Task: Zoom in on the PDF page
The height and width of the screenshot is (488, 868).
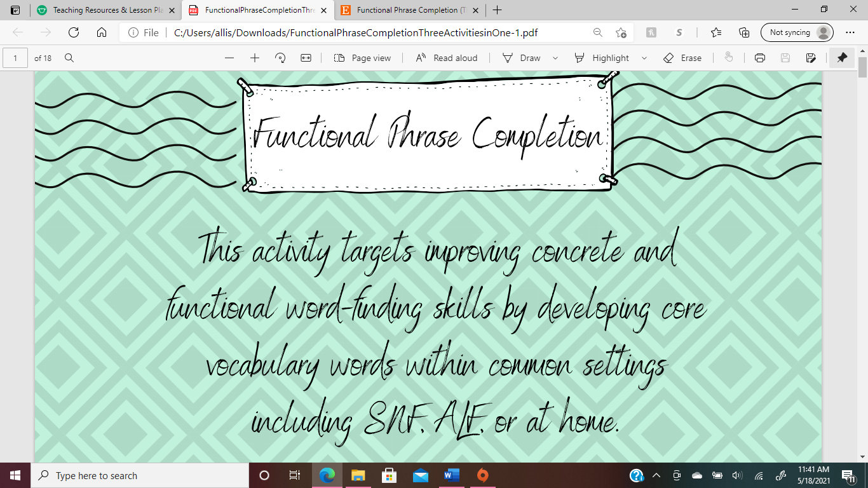Action: (253, 58)
